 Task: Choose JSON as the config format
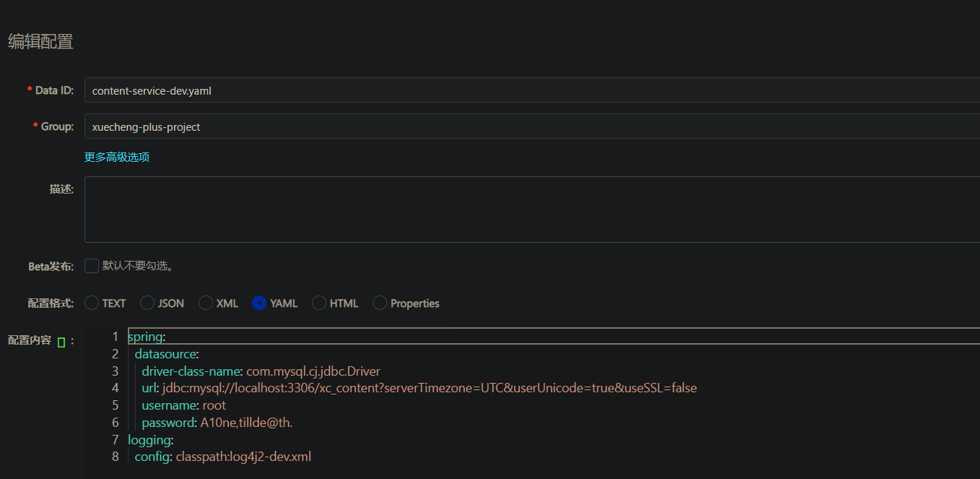coord(147,303)
